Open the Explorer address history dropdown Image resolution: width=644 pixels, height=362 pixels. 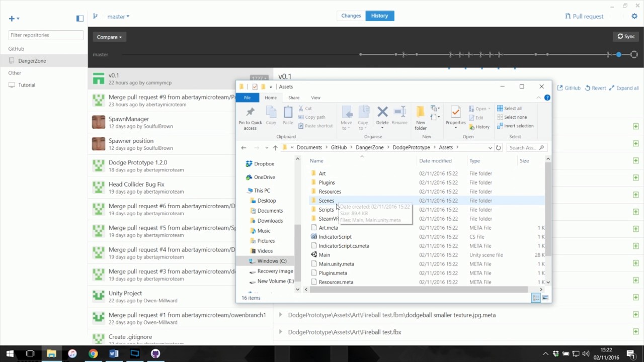pyautogui.click(x=490, y=147)
